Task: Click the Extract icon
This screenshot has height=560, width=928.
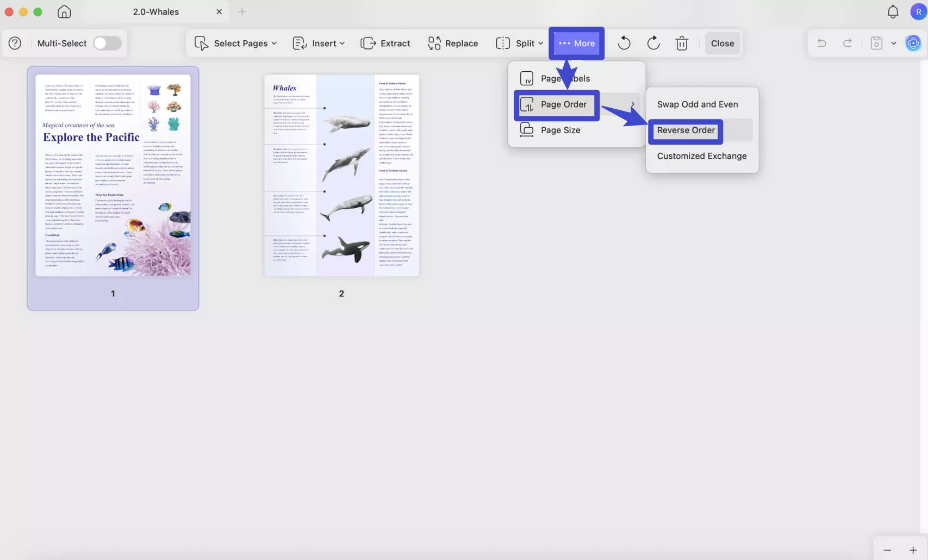Action: click(368, 43)
